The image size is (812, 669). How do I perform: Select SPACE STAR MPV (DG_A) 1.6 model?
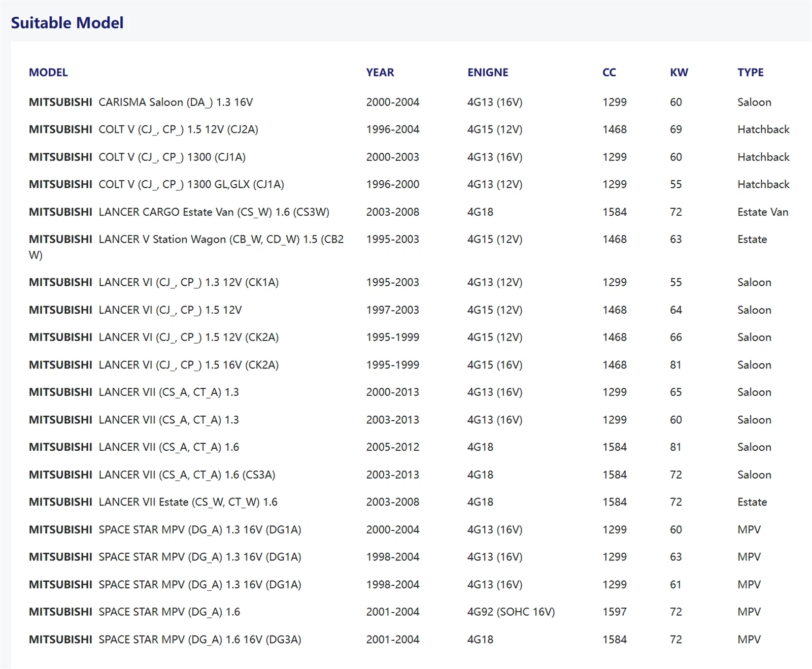tap(134, 612)
